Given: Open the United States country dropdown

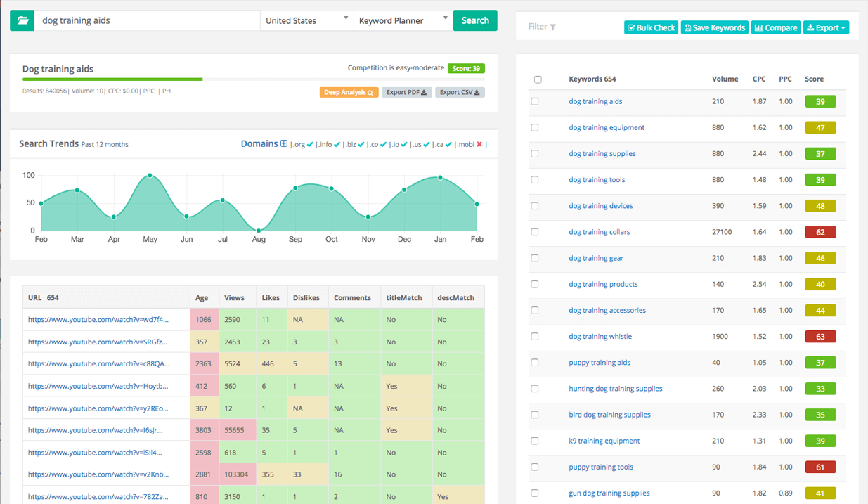Looking at the screenshot, I should pyautogui.click(x=306, y=20).
